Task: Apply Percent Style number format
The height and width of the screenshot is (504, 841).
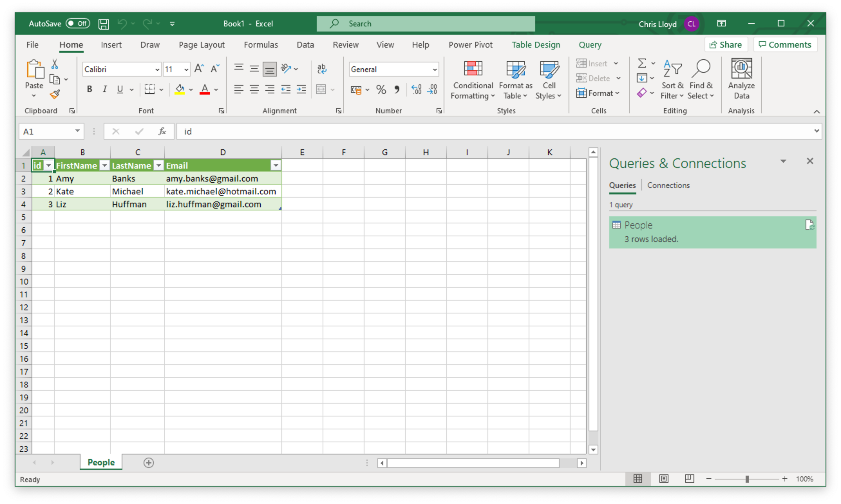Action: (x=381, y=89)
